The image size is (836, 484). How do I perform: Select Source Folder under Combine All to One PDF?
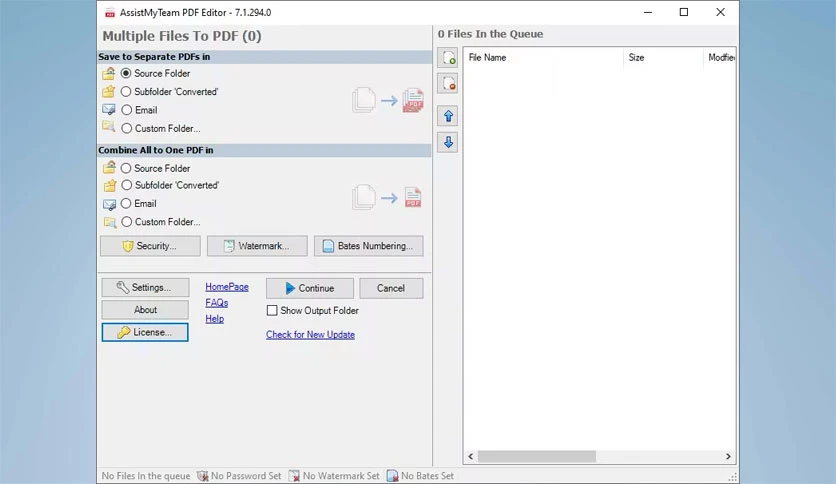tap(126, 168)
